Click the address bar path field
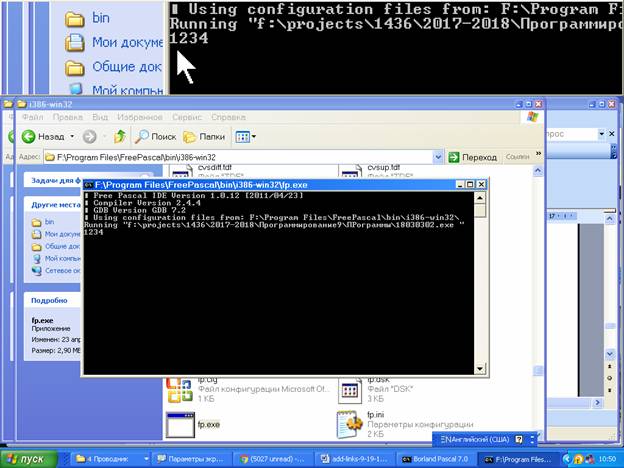The width and height of the screenshot is (624, 468). coord(238,157)
